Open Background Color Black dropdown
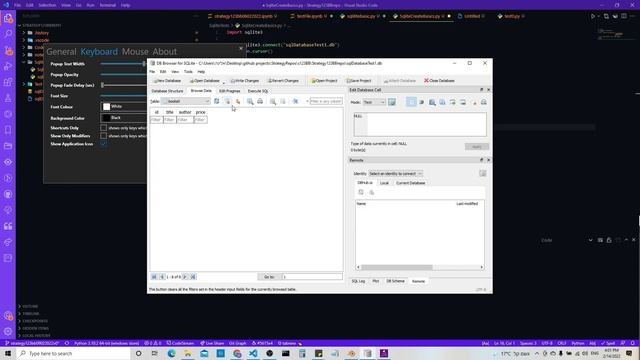This screenshot has width=640, height=360. 124,118
